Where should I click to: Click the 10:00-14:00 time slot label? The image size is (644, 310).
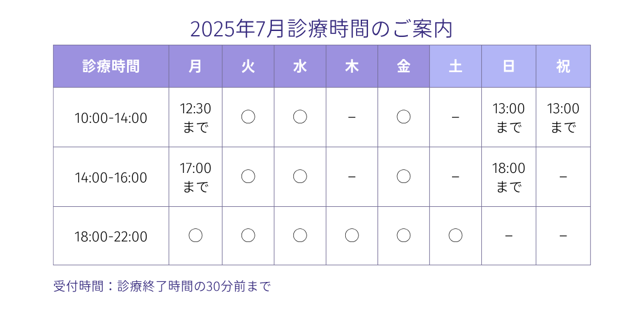point(111,118)
